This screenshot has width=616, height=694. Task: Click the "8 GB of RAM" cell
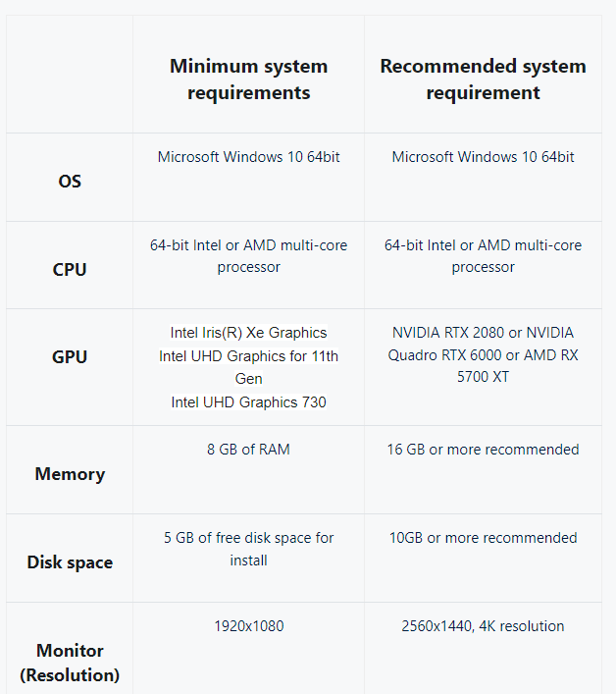coord(248,450)
